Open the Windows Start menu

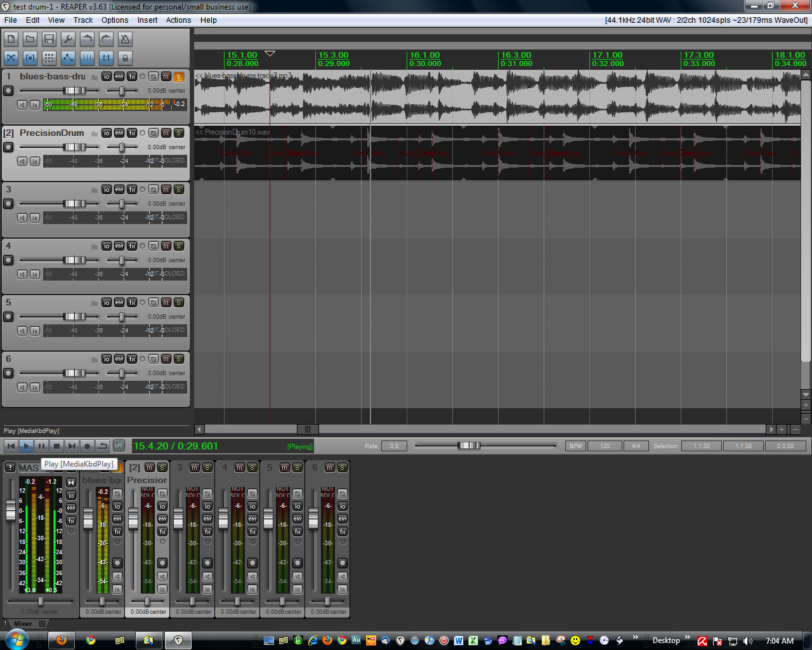coord(16,640)
